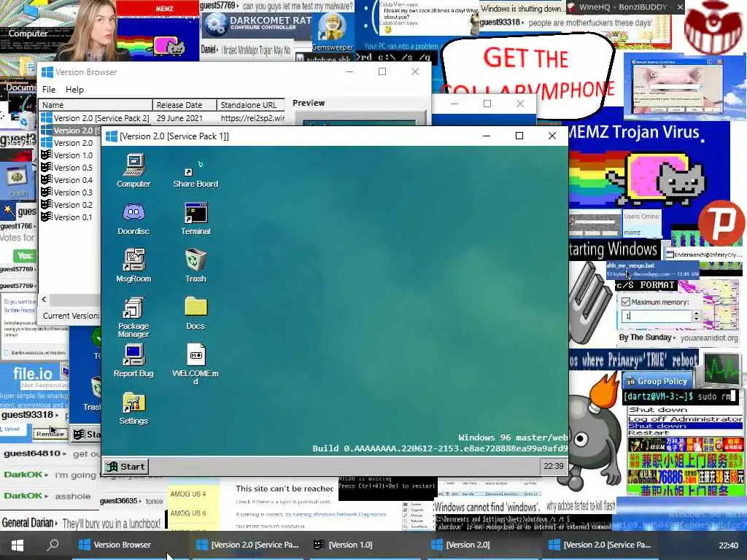Click the Windows icon in the Version Browser title bar

47,72
